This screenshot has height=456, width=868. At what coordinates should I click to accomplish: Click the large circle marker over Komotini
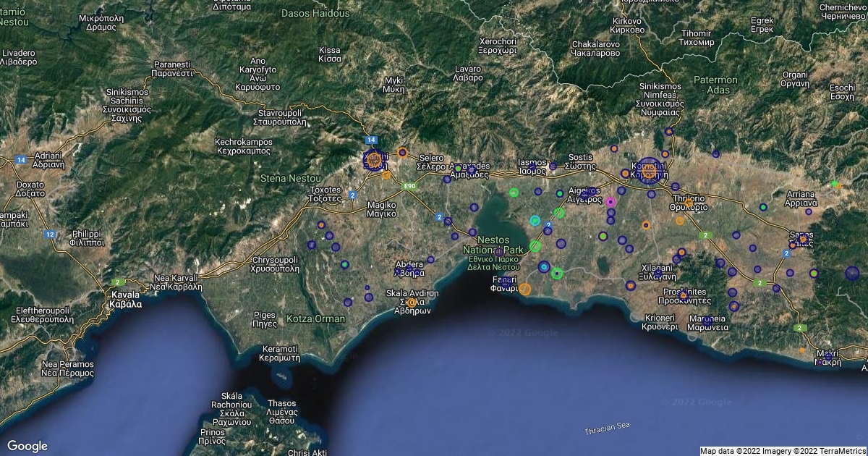648,171
